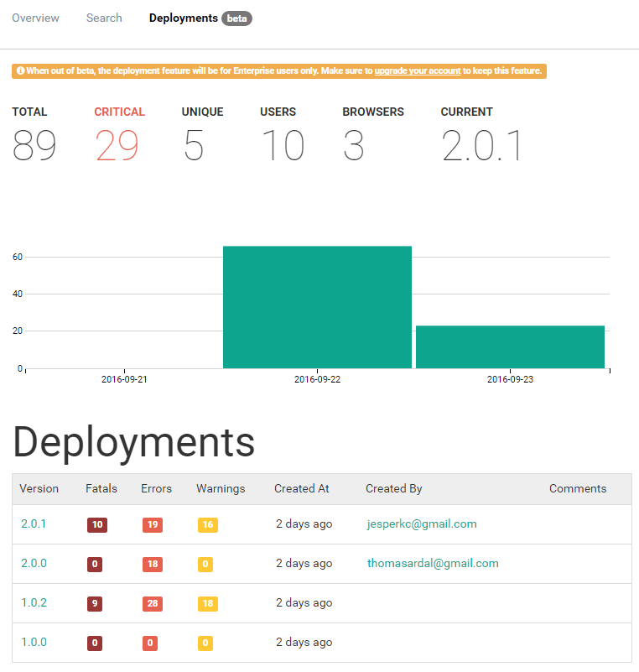This screenshot has width=639, height=672.
Task: Click the Fatals column header
Action: pyautogui.click(x=101, y=488)
